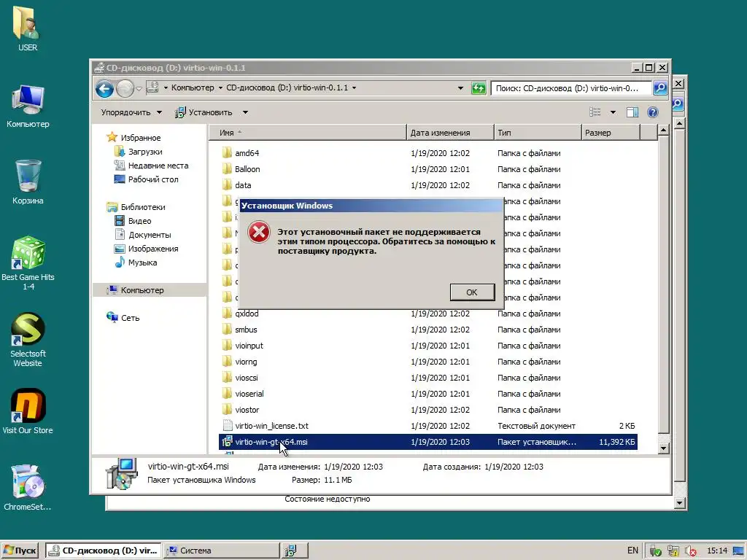747x560 pixels.
Task: Open Видео library in sidebar
Action: 139,221
